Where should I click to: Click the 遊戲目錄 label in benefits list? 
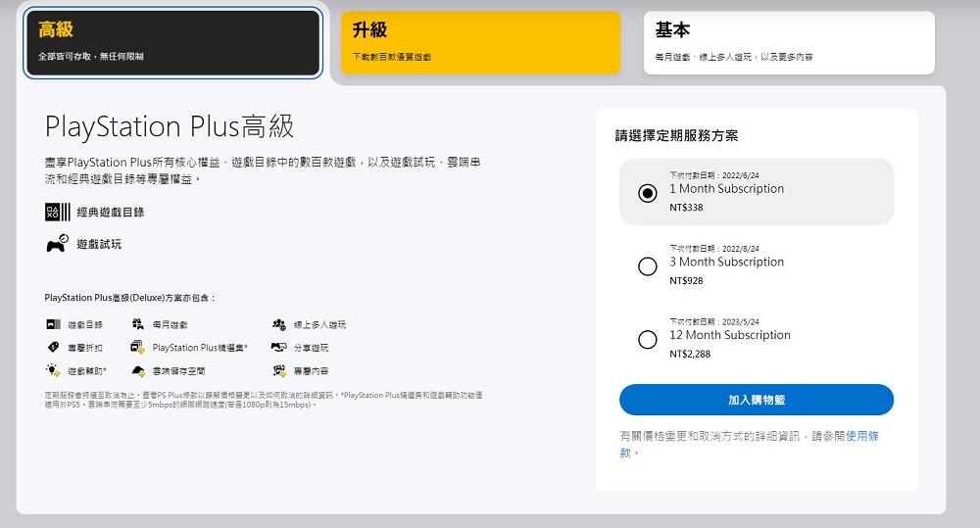tap(85, 325)
